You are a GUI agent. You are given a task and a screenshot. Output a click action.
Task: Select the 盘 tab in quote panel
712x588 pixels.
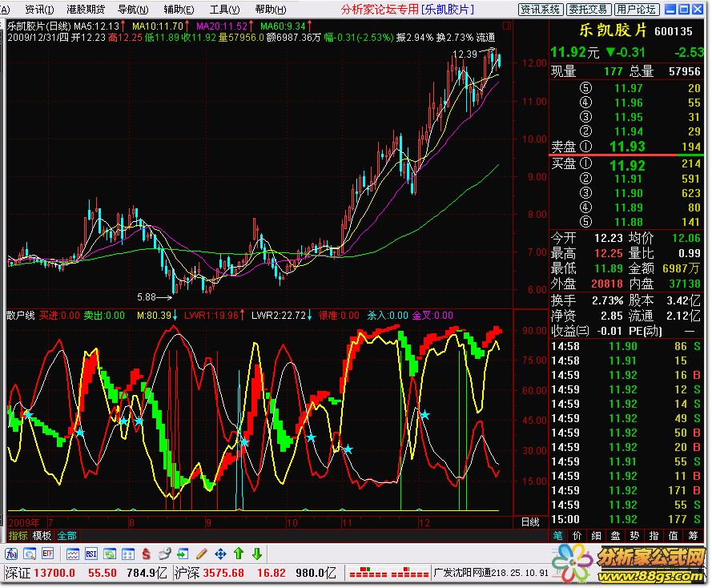[615, 536]
